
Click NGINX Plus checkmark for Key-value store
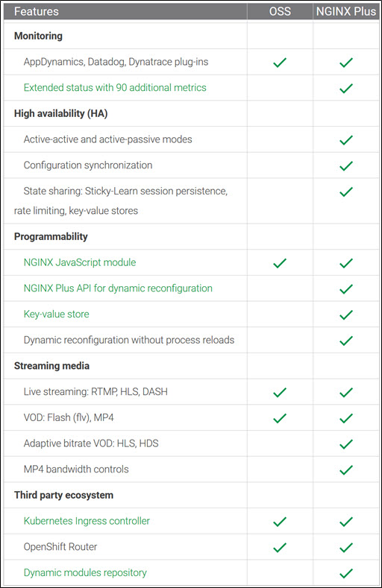(346, 314)
